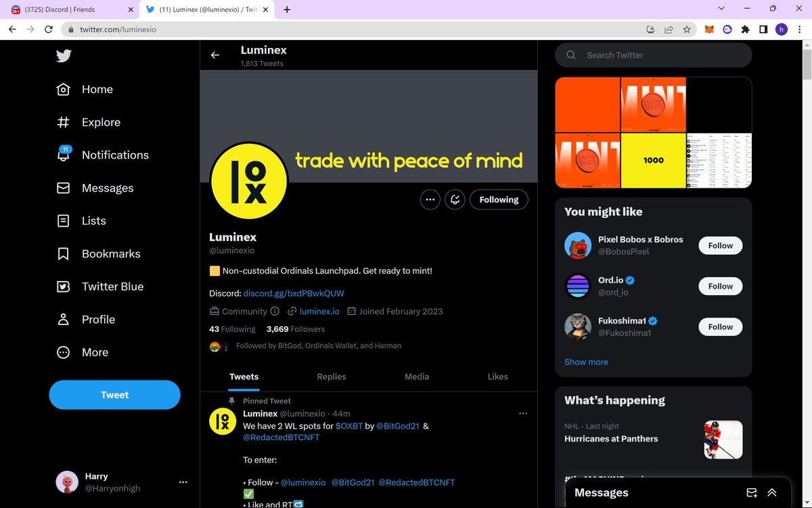Open Lists in the sidebar
The image size is (812, 508).
point(81,221)
